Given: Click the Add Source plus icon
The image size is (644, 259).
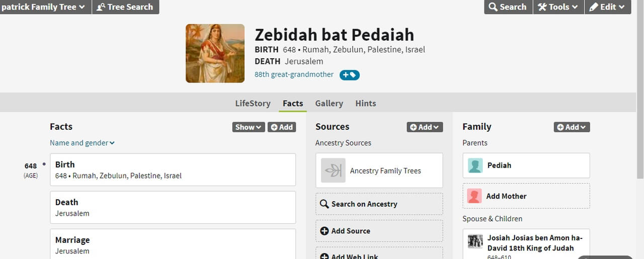Looking at the screenshot, I should click(325, 231).
